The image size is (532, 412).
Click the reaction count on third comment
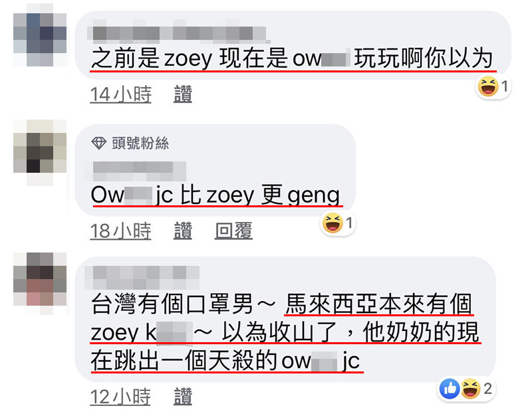488,389
